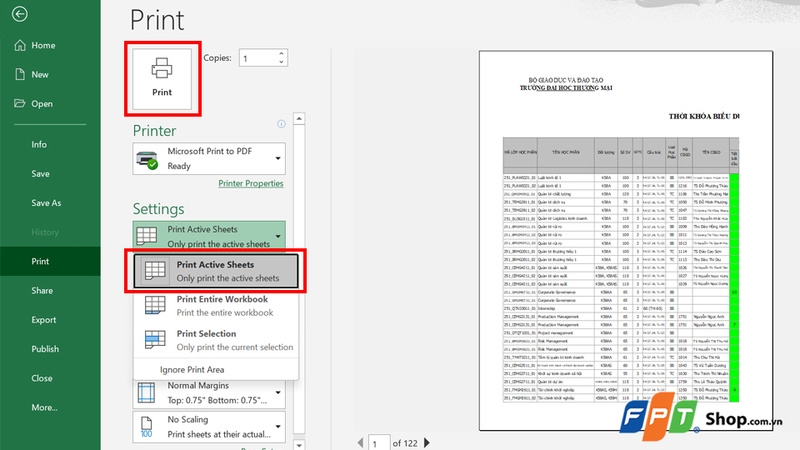Screen dimensions: 800x450
Task: Select Print Active Sheets option
Action: [x=216, y=271]
